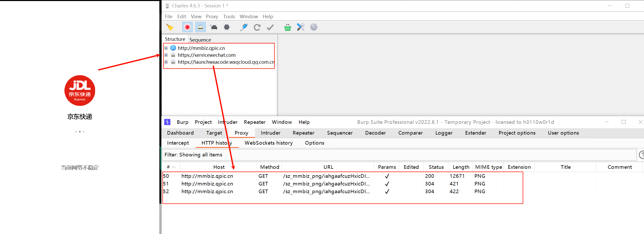Click the Burp Suite logo icon
This screenshot has width=644, height=234.
point(167,122)
